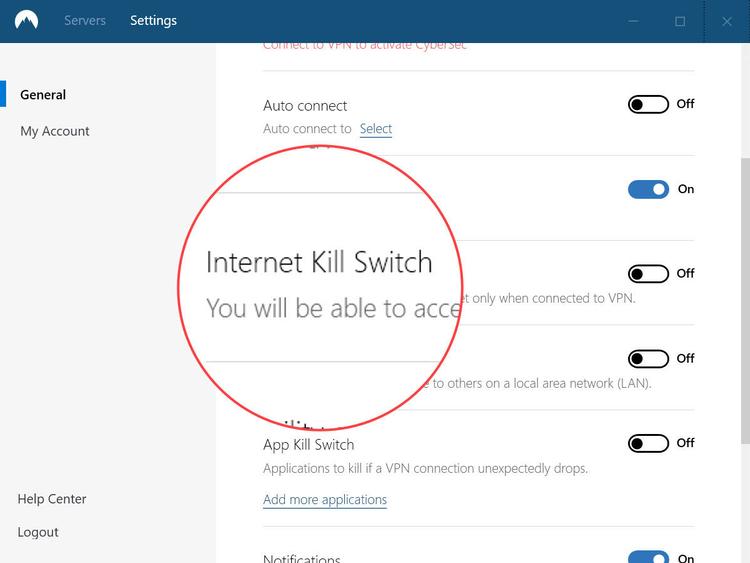Open the Settings tab

[x=153, y=21]
